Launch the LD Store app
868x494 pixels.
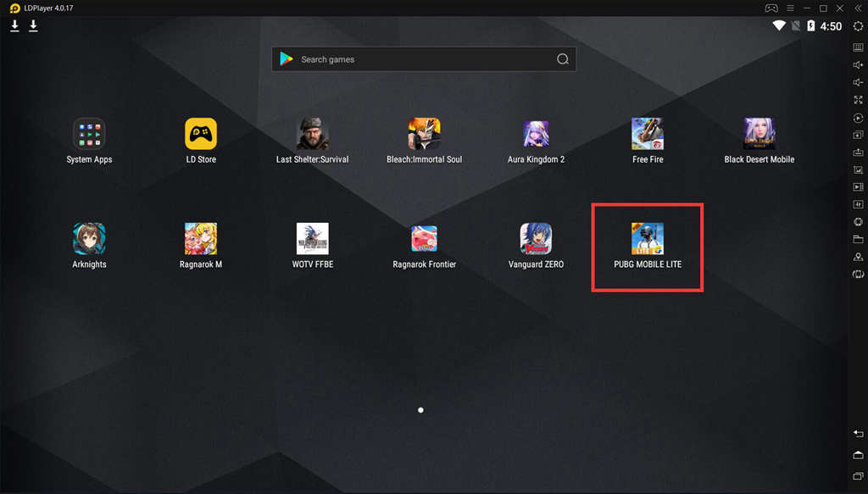tap(201, 134)
